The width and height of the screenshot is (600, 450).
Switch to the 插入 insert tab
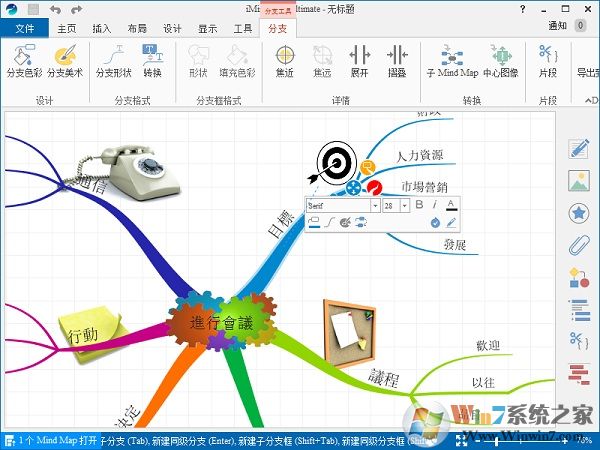point(102,29)
